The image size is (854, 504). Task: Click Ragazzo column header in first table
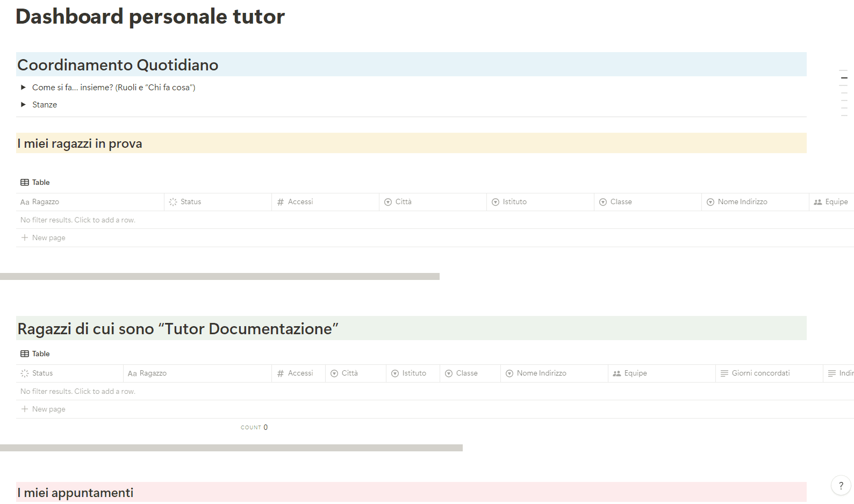tap(90, 202)
